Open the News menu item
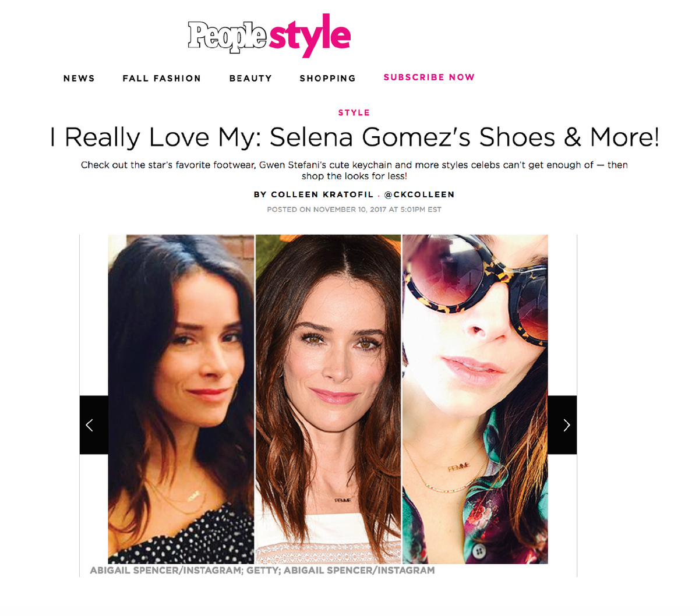 (79, 79)
